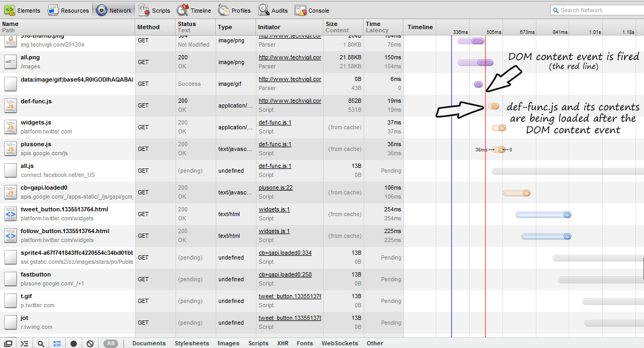Screen dimensions: 644x348
Task: Click the 505ms timeline tick label
Action: click(495, 32)
